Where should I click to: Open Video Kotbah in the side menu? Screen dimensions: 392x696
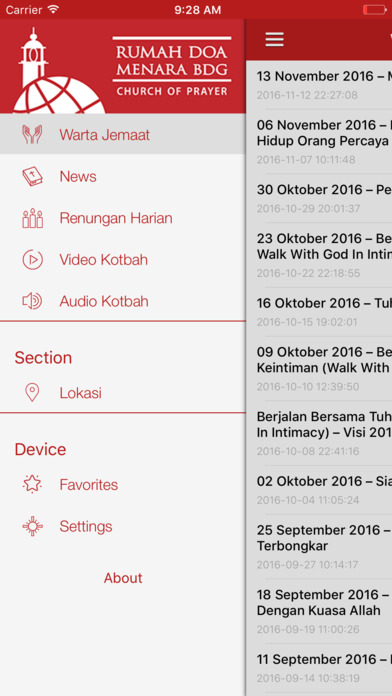coord(123,260)
